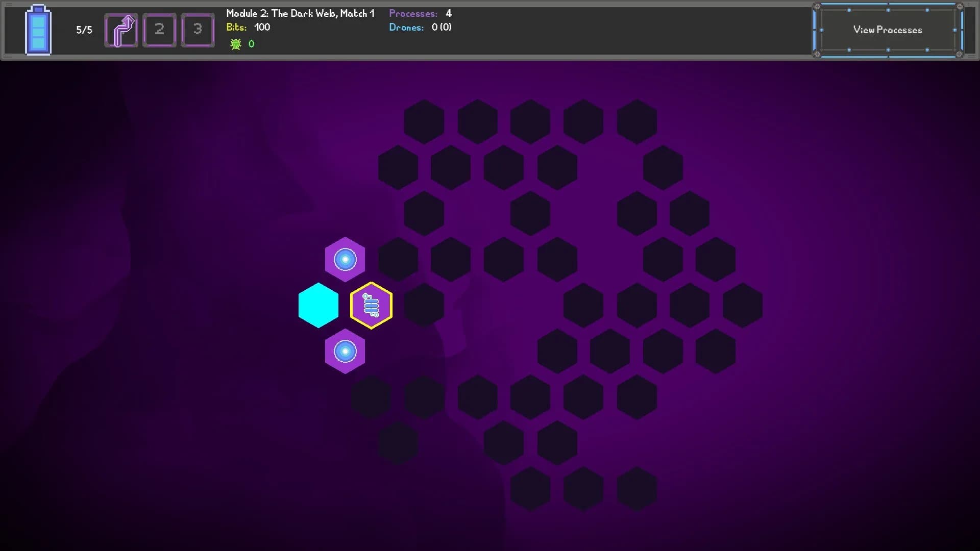This screenshot has height=551, width=980.
Task: Click the green bug virus icon
Action: tap(236, 44)
